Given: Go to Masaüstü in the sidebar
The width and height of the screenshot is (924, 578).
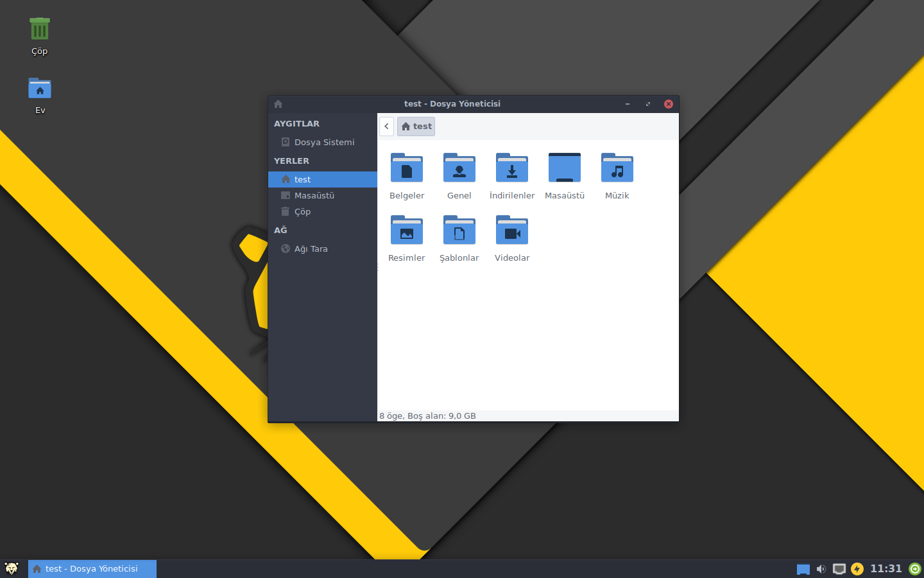Looking at the screenshot, I should coord(323,195).
